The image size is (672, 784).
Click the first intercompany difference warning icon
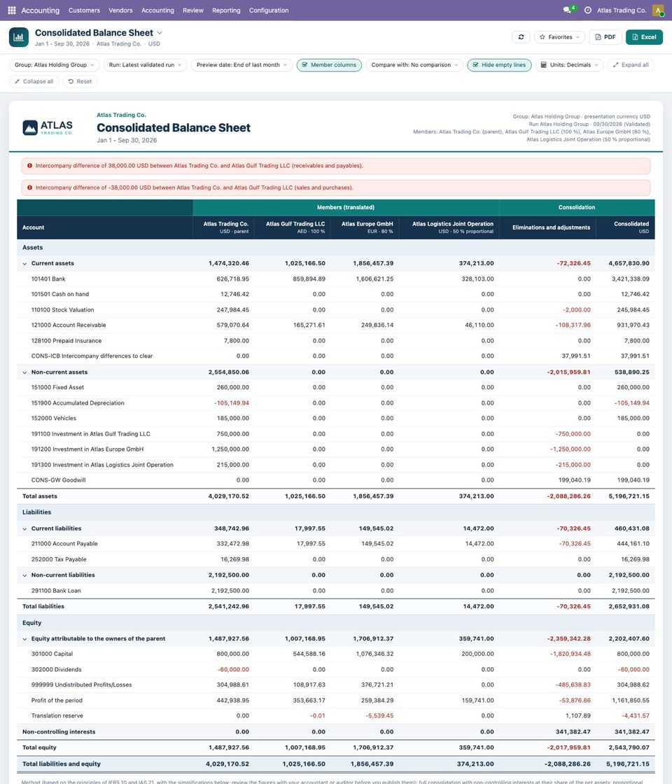click(x=29, y=165)
